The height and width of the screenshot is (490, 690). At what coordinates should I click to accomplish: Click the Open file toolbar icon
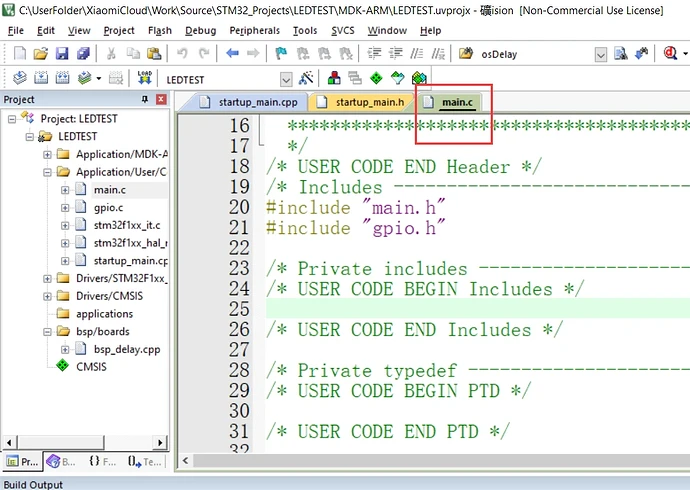pos(39,54)
